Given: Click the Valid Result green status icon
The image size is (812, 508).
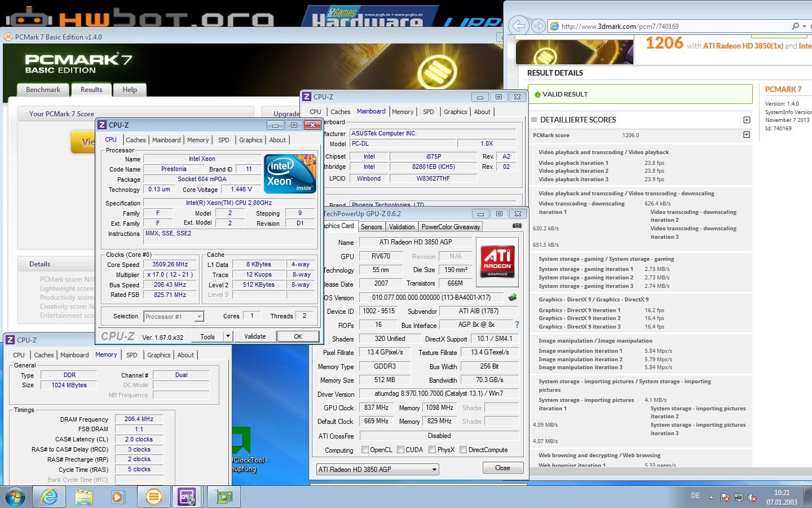Looking at the screenshot, I should 537,94.
